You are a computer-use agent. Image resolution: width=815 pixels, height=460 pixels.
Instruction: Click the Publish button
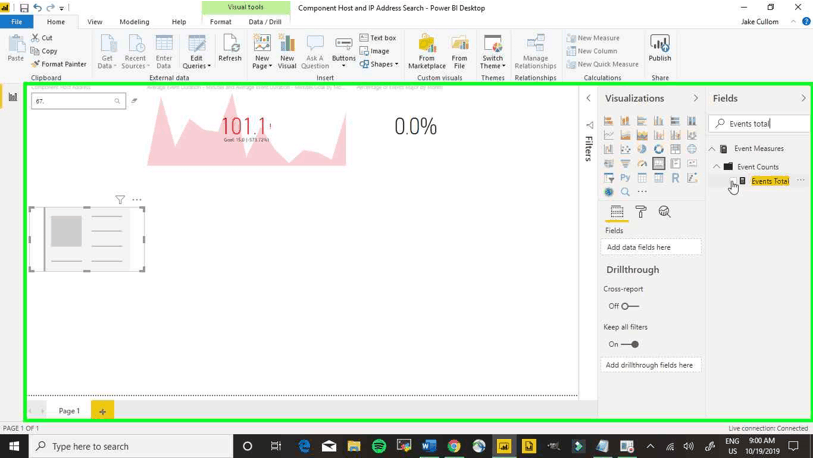pos(660,48)
